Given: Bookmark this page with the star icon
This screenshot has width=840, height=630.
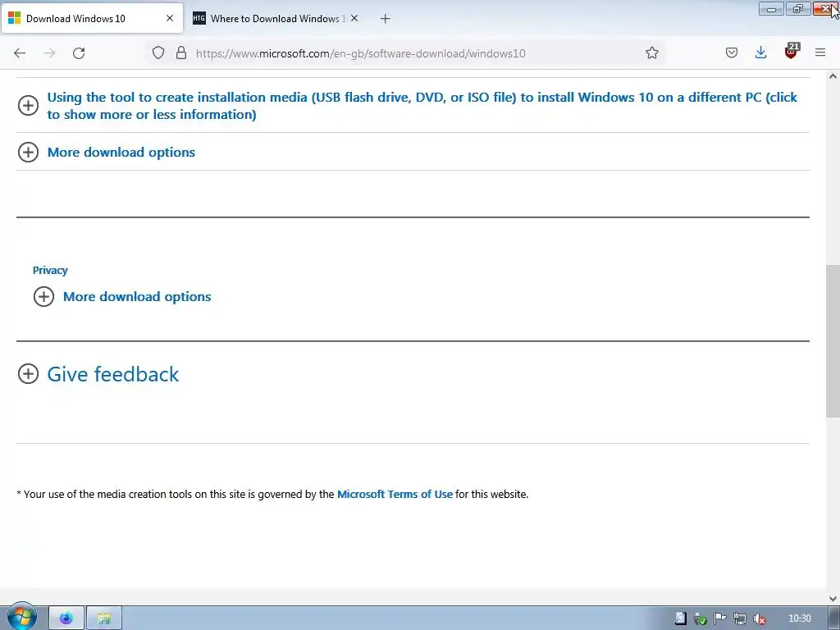Looking at the screenshot, I should [651, 52].
